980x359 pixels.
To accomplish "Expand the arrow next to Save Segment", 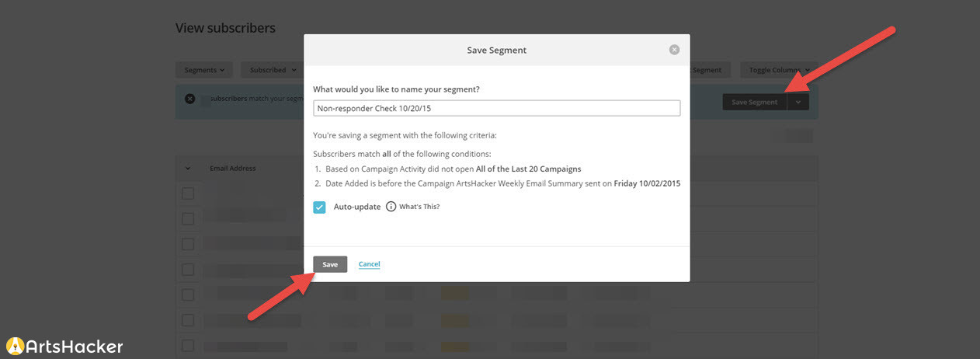I will coord(798,102).
